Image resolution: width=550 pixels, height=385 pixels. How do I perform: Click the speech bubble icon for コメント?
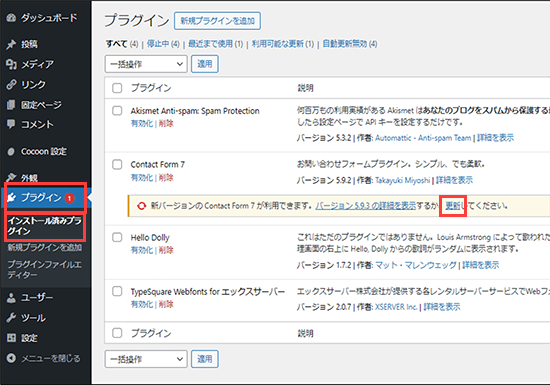coord(11,124)
